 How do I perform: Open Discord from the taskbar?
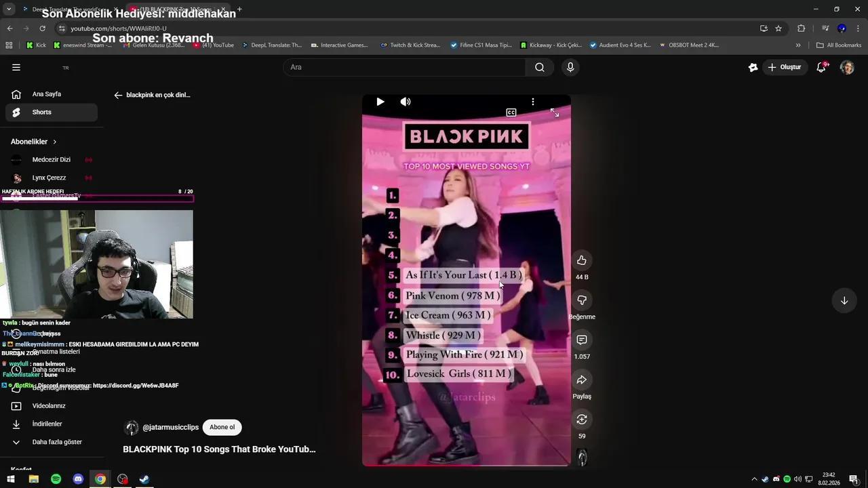point(78,479)
